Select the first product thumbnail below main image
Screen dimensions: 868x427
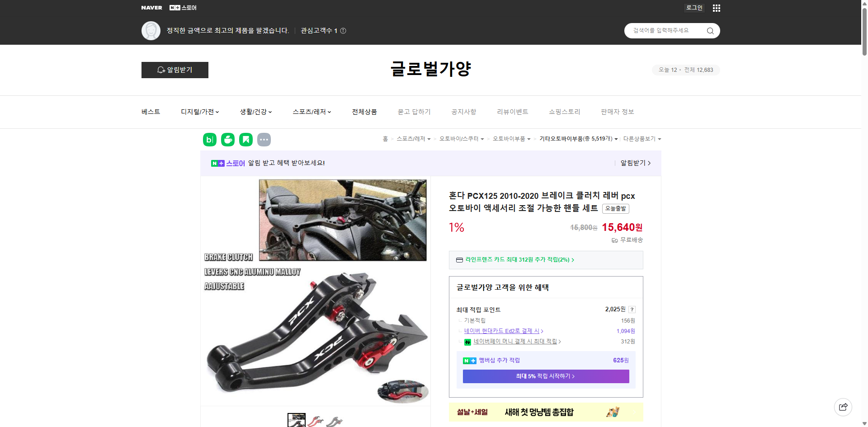pos(296,421)
